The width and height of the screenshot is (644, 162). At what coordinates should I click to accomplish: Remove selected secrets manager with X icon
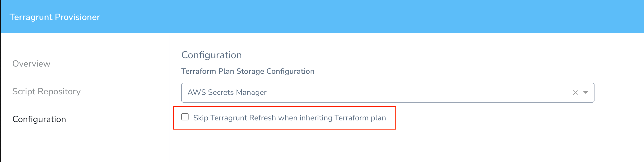click(575, 93)
